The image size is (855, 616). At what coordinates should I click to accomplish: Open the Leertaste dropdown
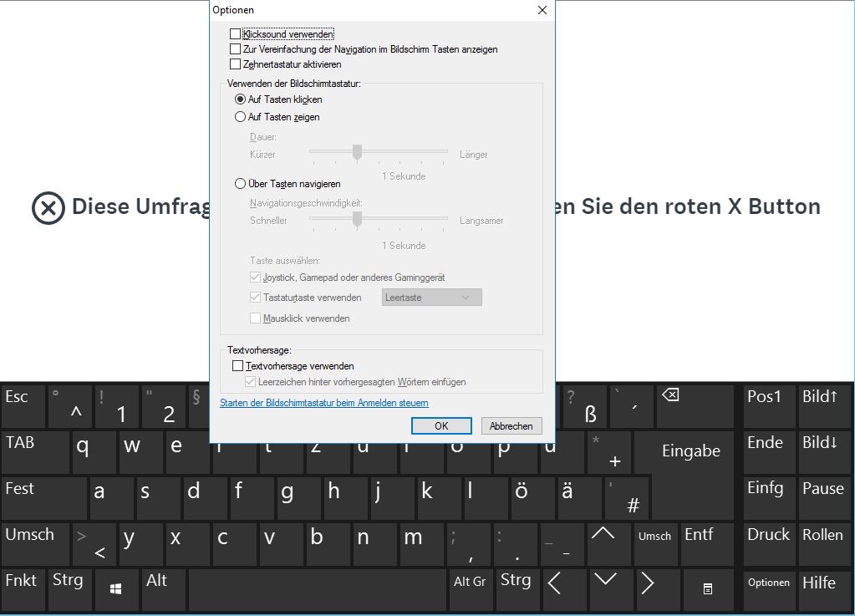click(432, 297)
